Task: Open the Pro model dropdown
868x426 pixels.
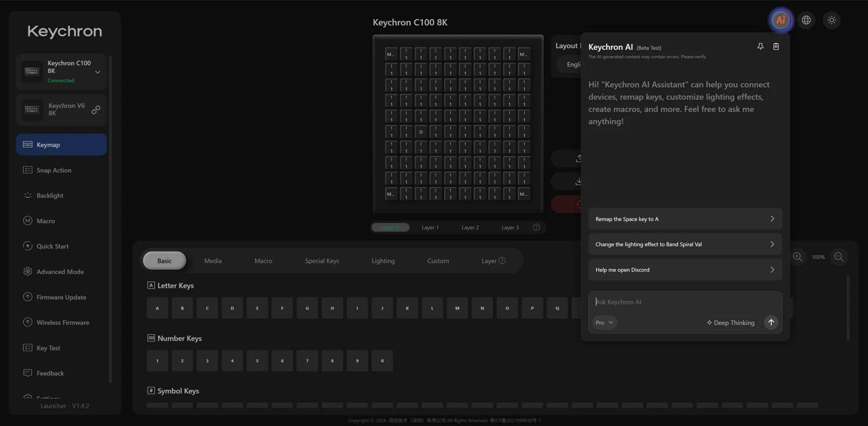Action: [x=604, y=322]
